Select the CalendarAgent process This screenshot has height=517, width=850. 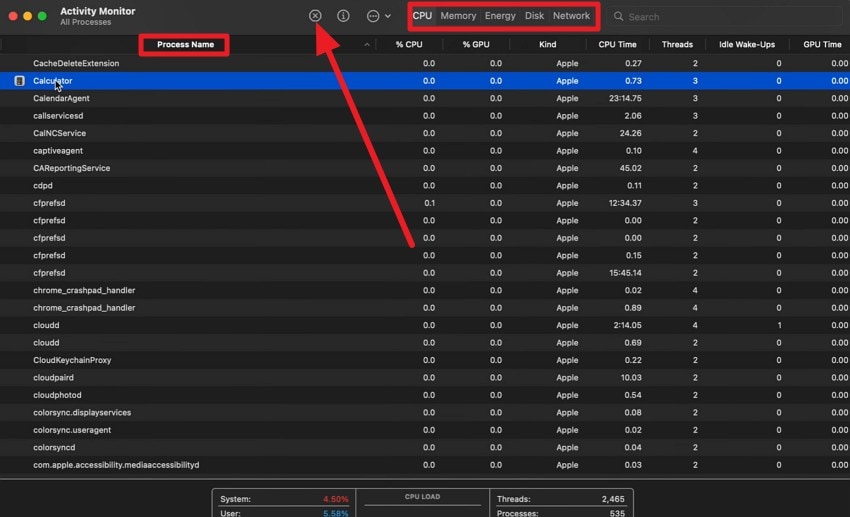[425, 98]
